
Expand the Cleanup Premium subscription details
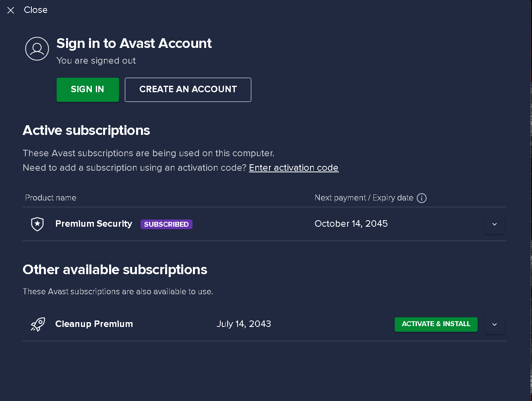pos(495,324)
